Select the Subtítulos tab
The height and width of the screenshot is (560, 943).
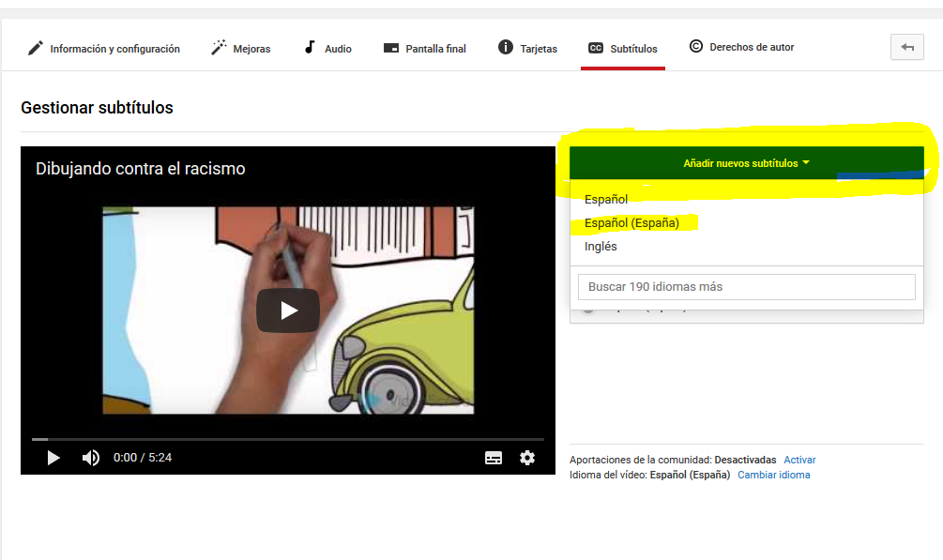click(623, 49)
